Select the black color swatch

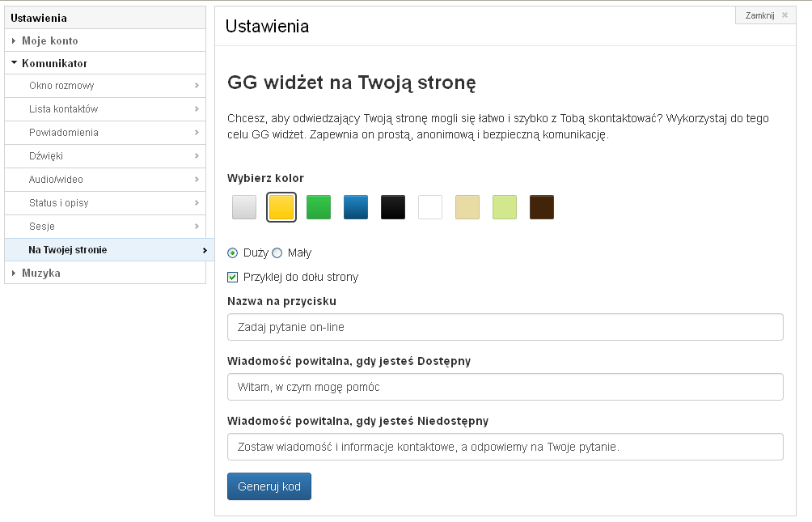pyautogui.click(x=393, y=207)
